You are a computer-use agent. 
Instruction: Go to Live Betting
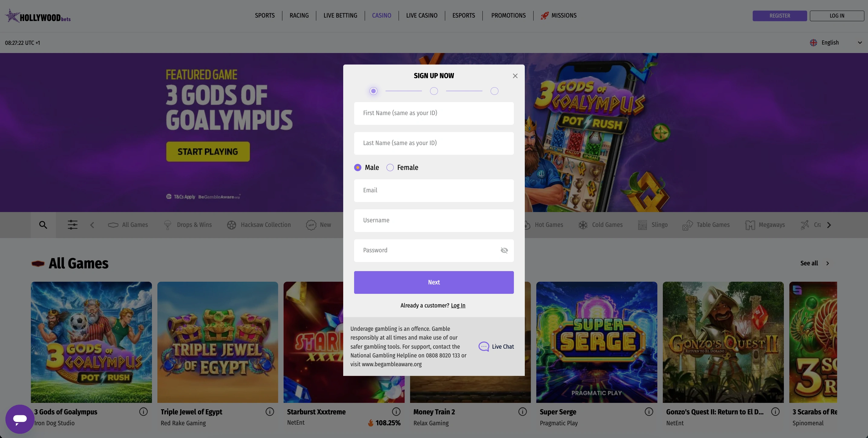point(340,15)
